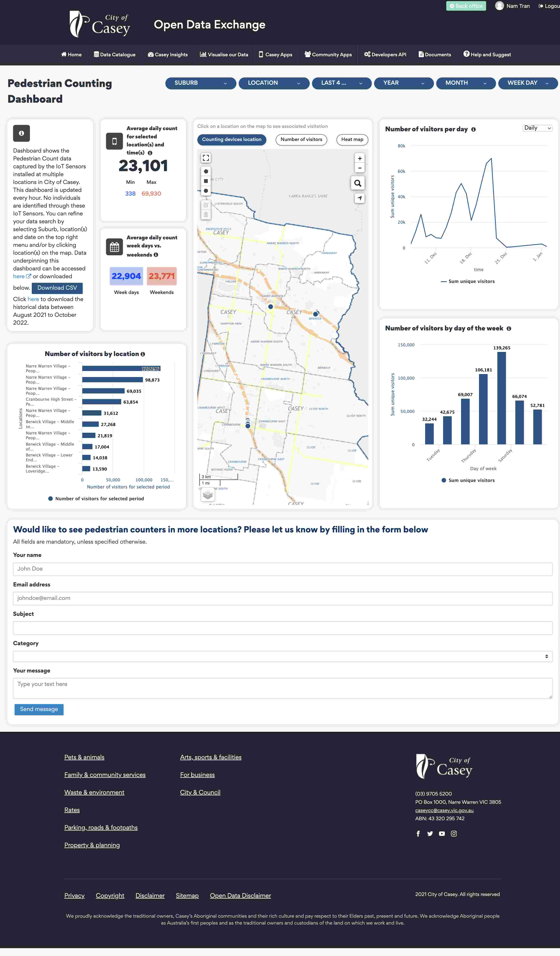Click the locate me arrow on map
The image size is (560, 956).
tap(359, 198)
